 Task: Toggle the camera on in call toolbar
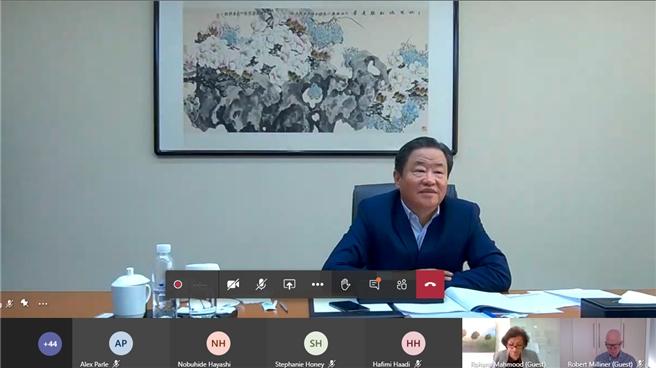click(233, 285)
